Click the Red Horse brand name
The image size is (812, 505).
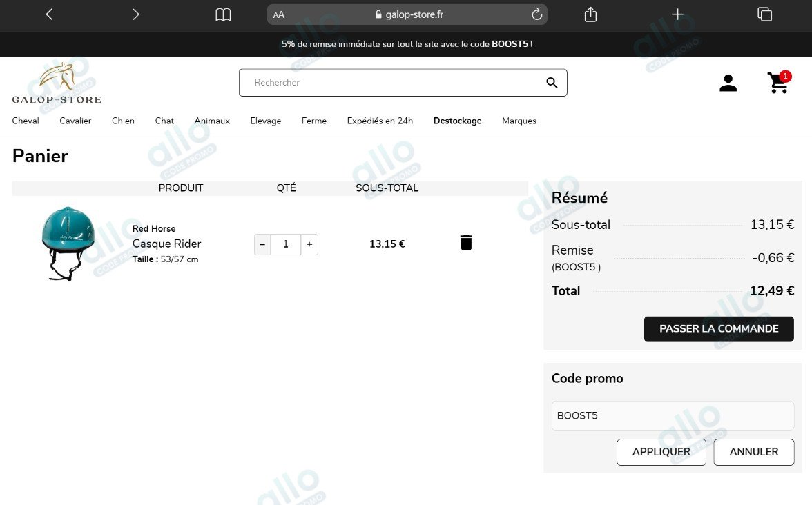[x=154, y=229]
